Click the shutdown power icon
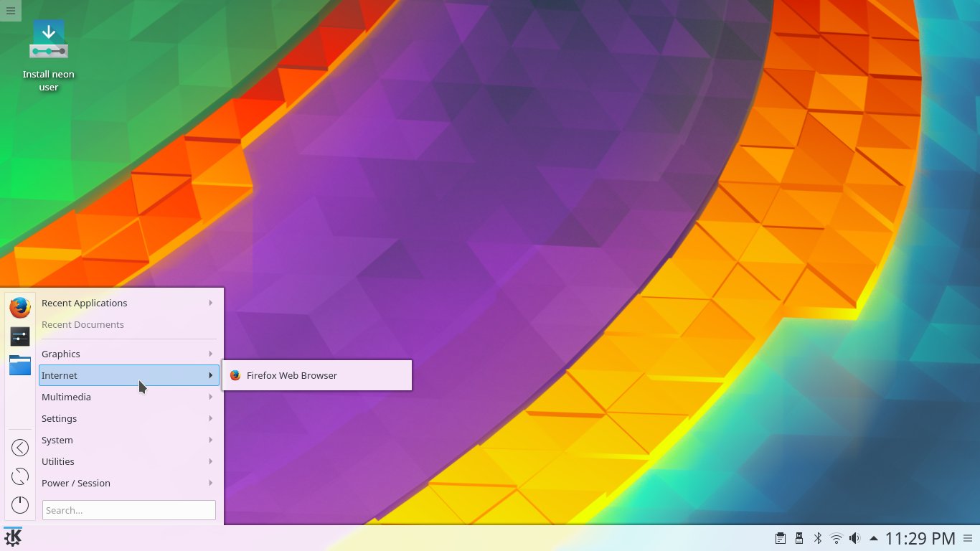980x551 pixels. click(20, 505)
